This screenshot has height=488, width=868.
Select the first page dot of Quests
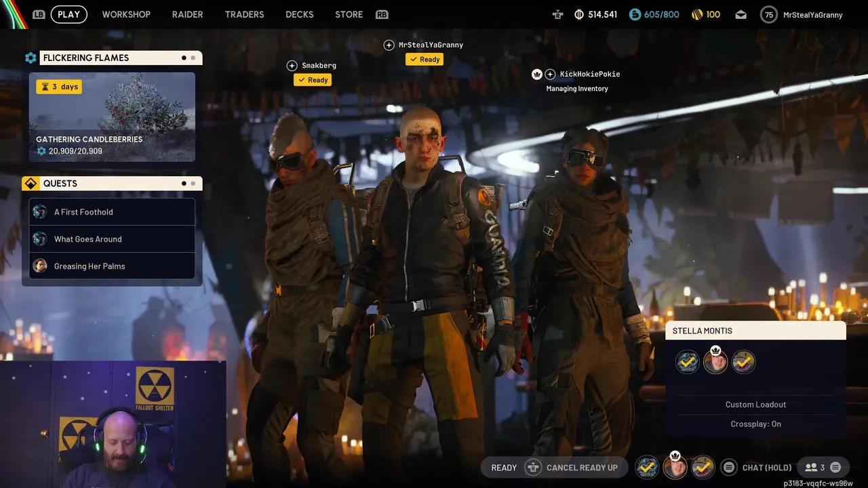(x=184, y=183)
